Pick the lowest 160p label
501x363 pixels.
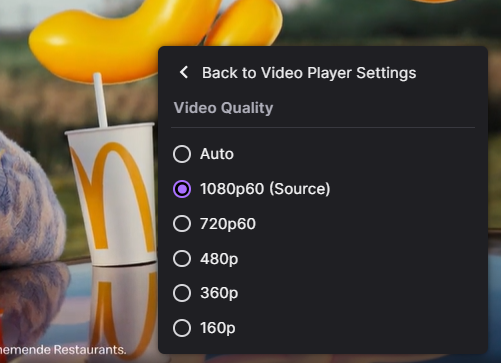coord(218,328)
